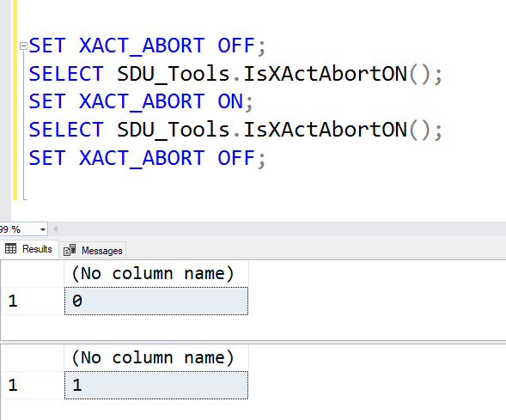Select row 1 header of first grid
Image resolution: width=506 pixels, height=420 pixels.
(33, 301)
